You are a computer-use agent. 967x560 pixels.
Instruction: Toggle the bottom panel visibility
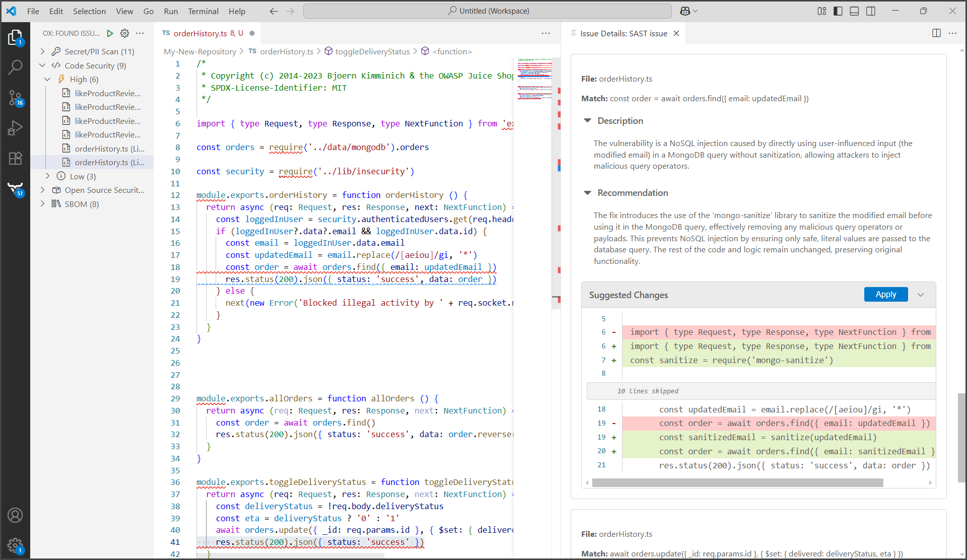(854, 11)
